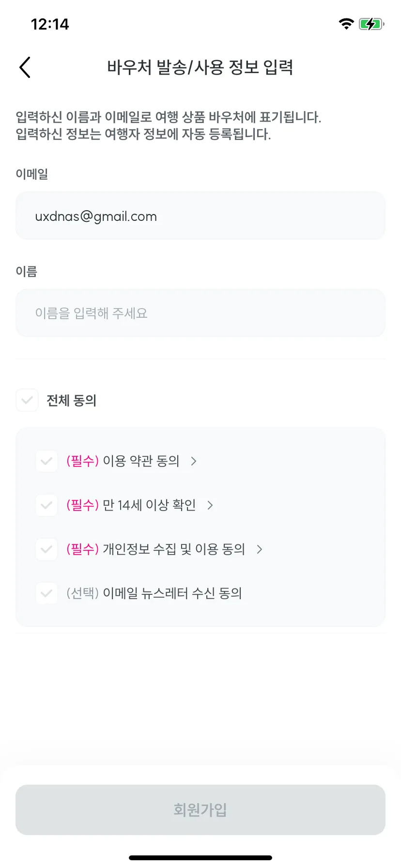Screen dimensions: 401x868
Task: Tap the 바우처 발송/사용 정보 입력 title
Action: coord(200,67)
